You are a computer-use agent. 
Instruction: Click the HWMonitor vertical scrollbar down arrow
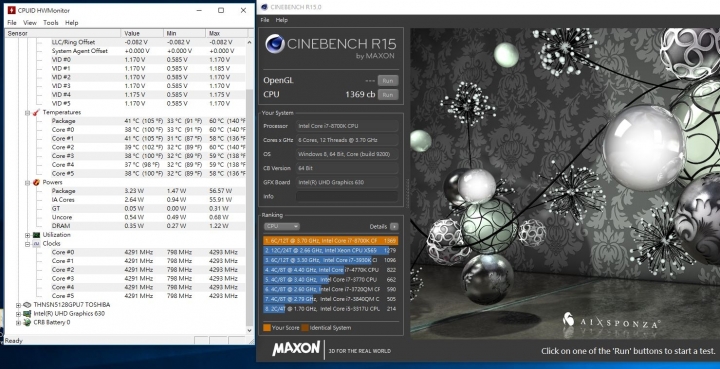point(249,330)
